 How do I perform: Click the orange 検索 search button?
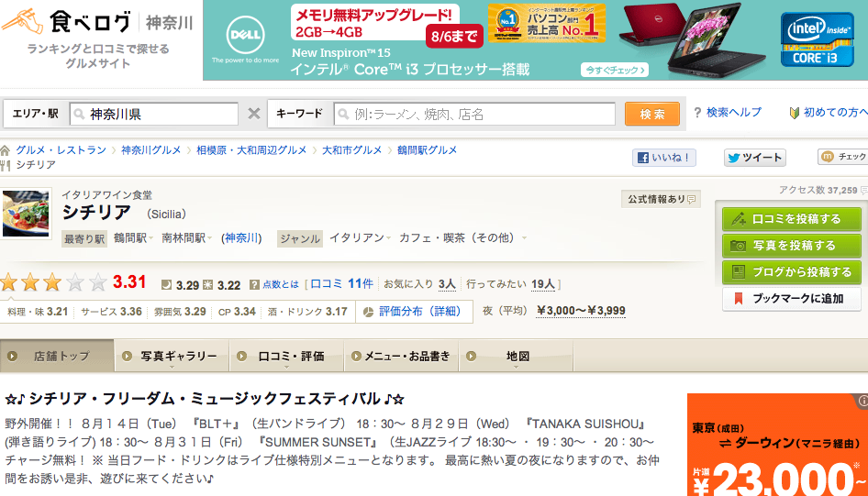(651, 114)
